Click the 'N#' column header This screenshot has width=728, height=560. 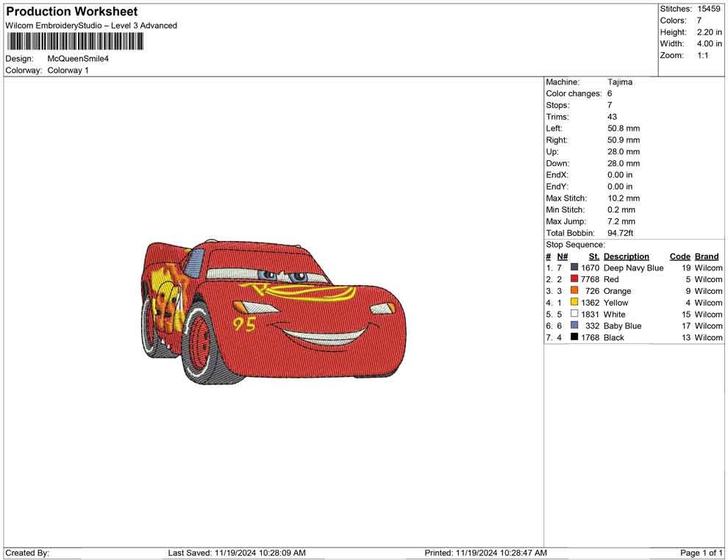(x=563, y=256)
